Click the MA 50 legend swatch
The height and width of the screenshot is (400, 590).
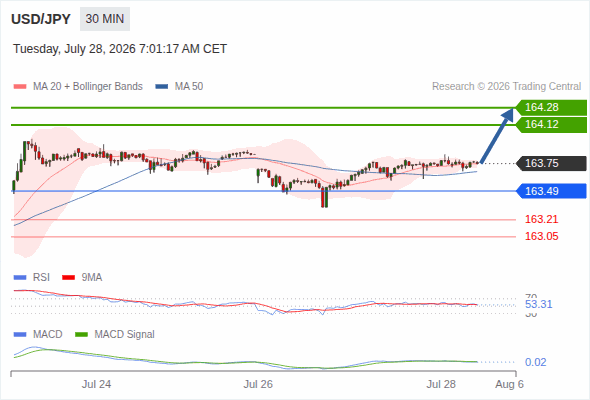[162, 87]
